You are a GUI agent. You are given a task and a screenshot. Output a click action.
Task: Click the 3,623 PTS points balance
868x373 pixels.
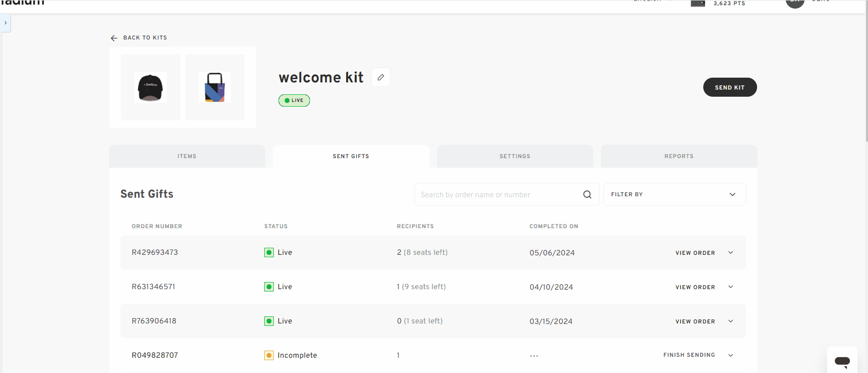point(729,3)
